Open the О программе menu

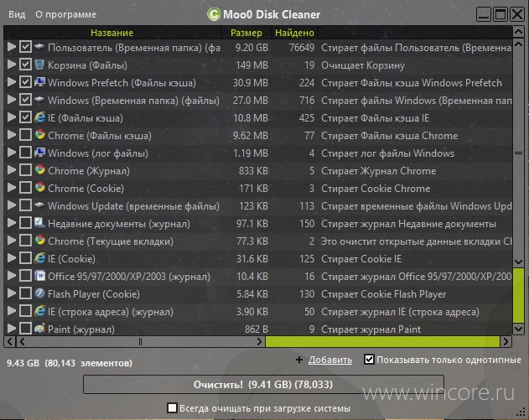pos(65,14)
